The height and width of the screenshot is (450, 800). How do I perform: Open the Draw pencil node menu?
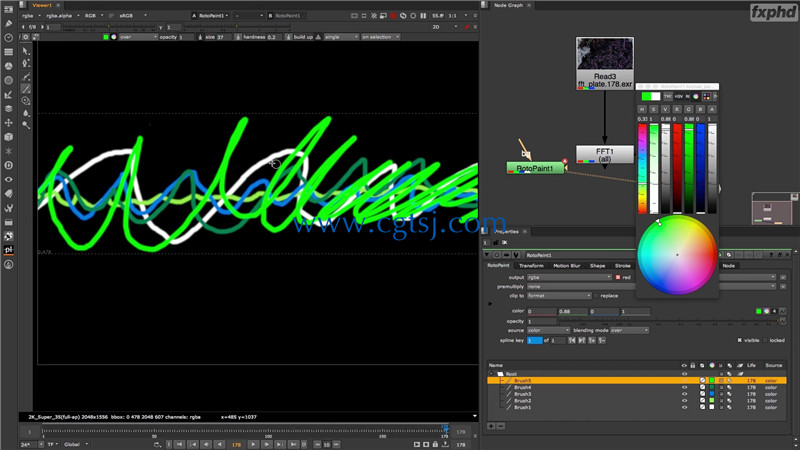8,23
